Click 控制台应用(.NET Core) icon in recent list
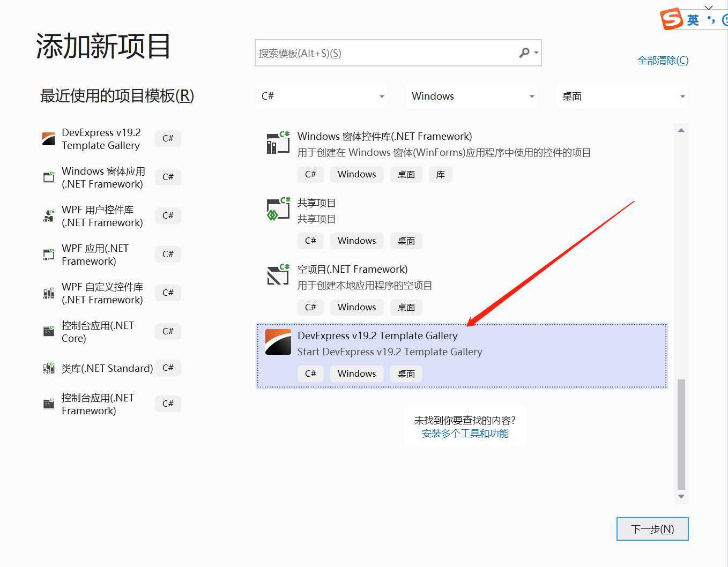Viewport: 728px width, 567px height. click(49, 332)
